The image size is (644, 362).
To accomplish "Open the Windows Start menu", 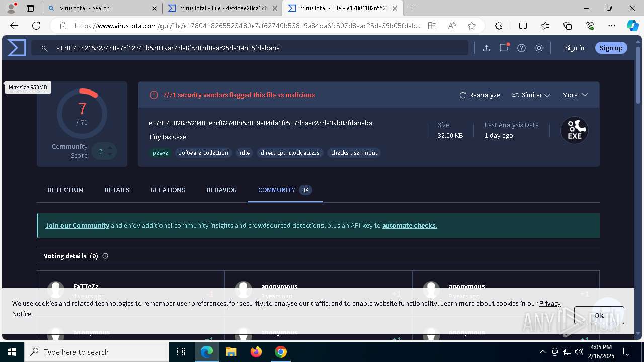I will click(x=12, y=352).
